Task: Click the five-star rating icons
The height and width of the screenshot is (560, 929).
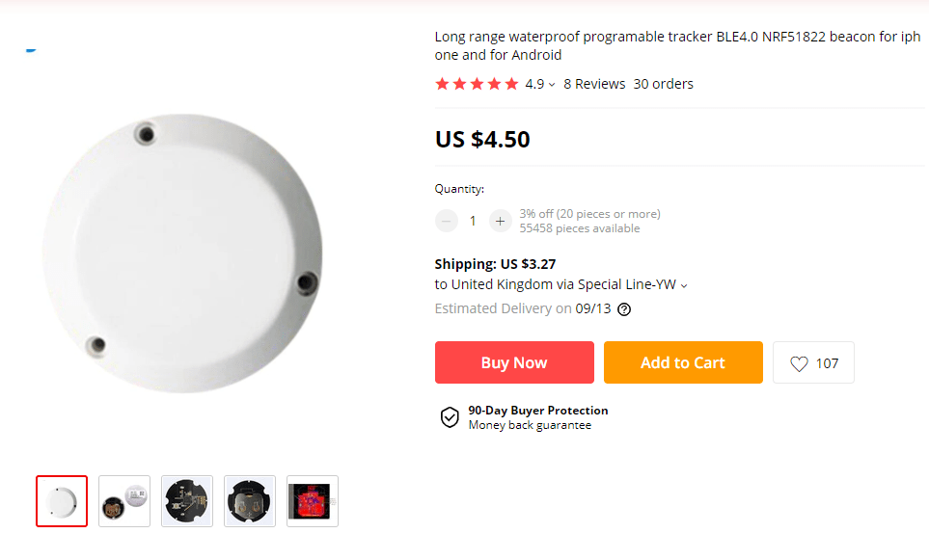Action: point(477,84)
